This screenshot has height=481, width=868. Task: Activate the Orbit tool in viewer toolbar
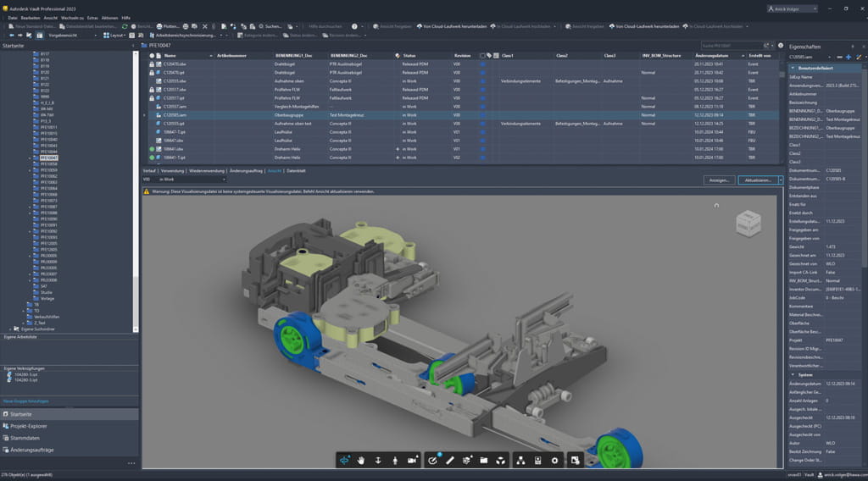(x=344, y=460)
